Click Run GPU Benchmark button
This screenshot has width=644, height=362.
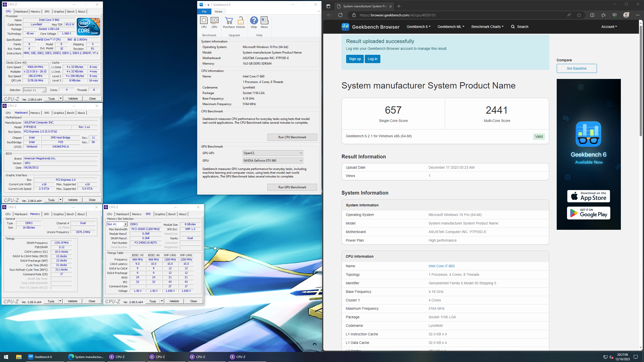coord(292,187)
